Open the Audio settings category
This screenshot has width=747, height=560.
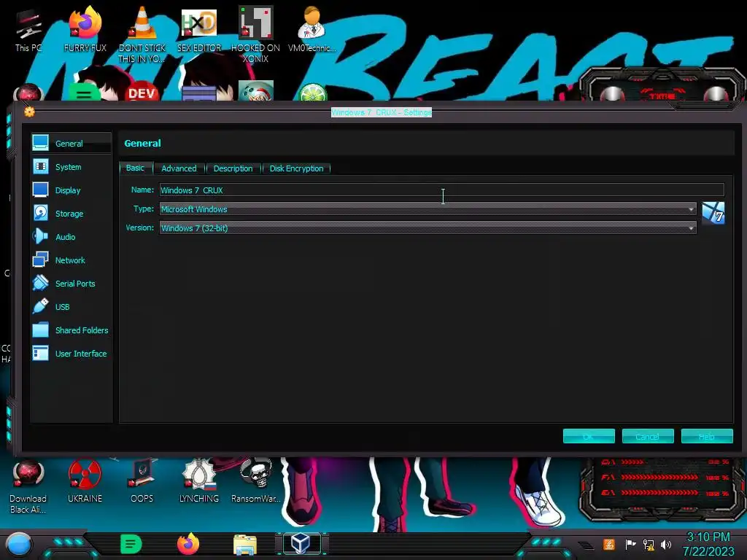71,237
